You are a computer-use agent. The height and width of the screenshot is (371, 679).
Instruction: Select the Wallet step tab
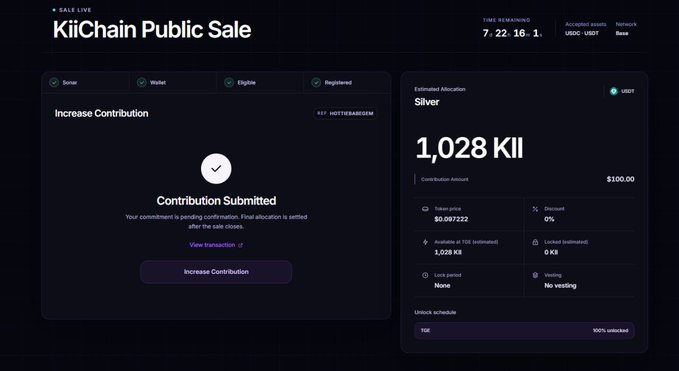click(173, 82)
